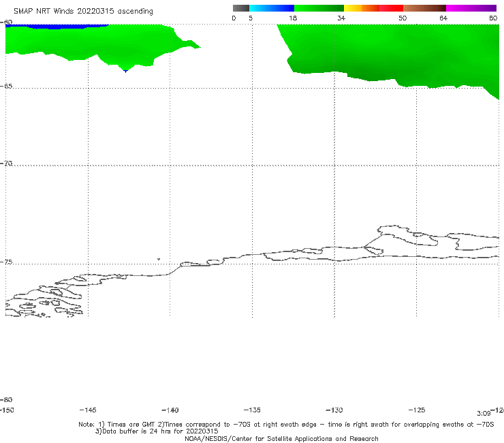This screenshot has height=443, width=504.
Task: Click the note '3)Data buffer is 24 hrs for 20220315'
Action: tap(157, 431)
